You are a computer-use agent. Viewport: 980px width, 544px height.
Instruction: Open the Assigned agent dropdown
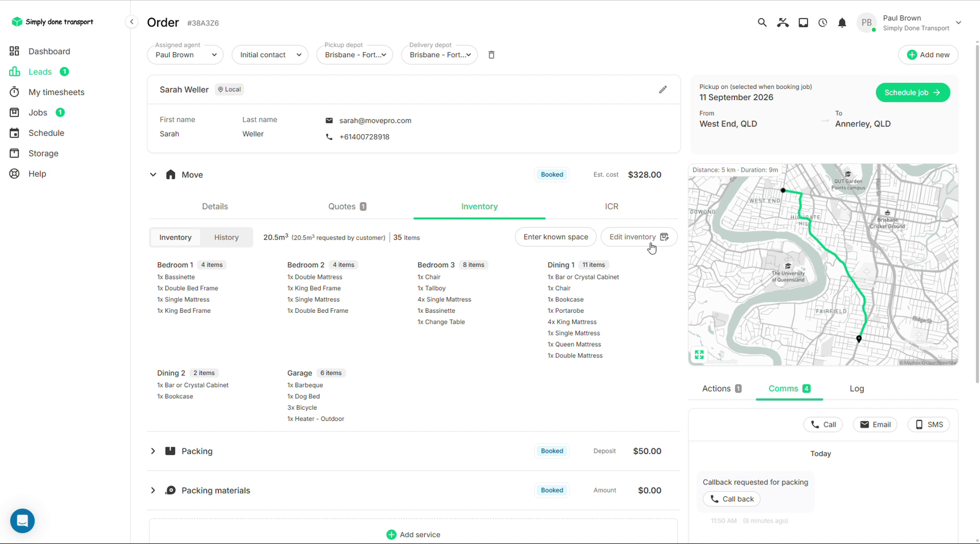coord(185,55)
